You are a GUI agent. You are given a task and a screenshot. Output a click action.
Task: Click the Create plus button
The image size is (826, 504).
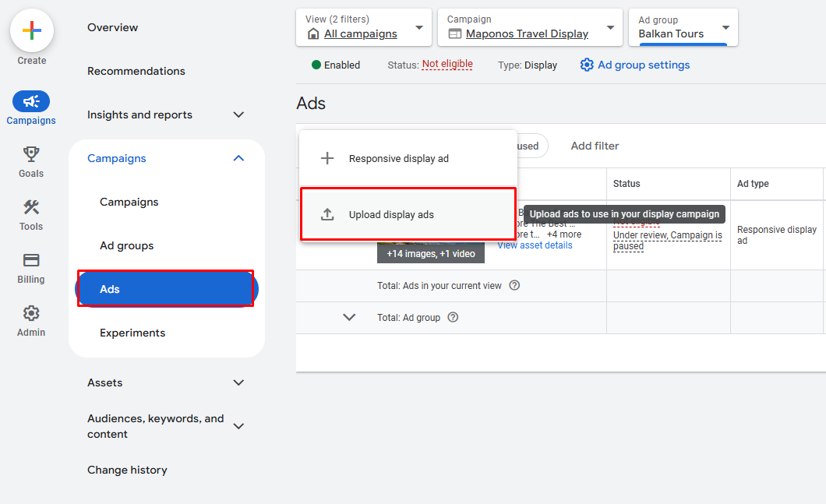coord(32,30)
